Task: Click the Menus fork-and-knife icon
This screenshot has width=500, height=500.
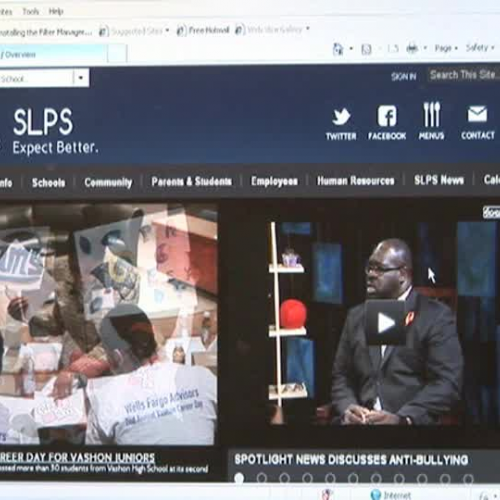Action: pyautogui.click(x=432, y=114)
